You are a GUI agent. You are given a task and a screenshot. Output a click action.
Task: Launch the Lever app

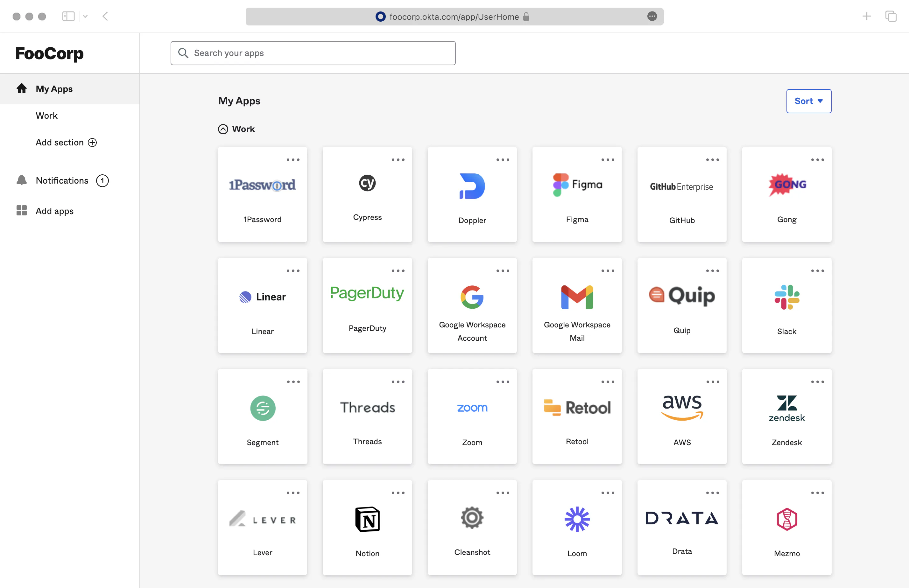pos(262,527)
